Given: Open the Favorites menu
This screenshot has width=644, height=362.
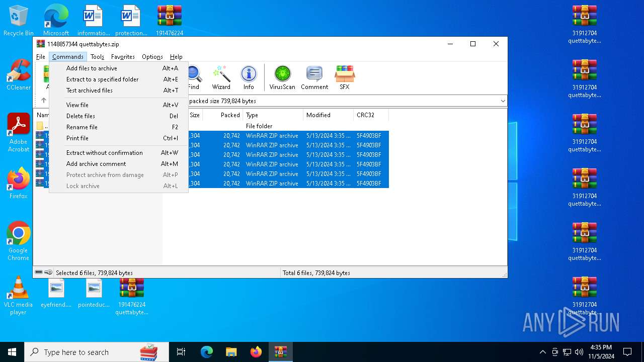Looking at the screenshot, I should click(123, 57).
